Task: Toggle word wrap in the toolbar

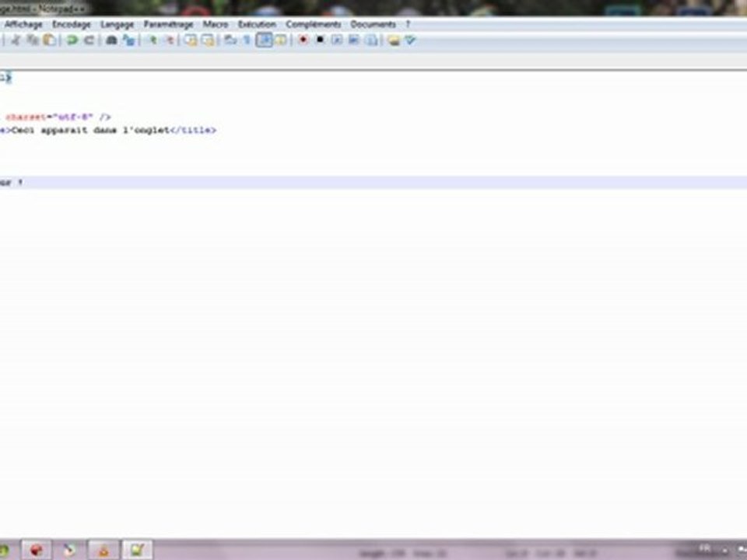Action: point(230,40)
